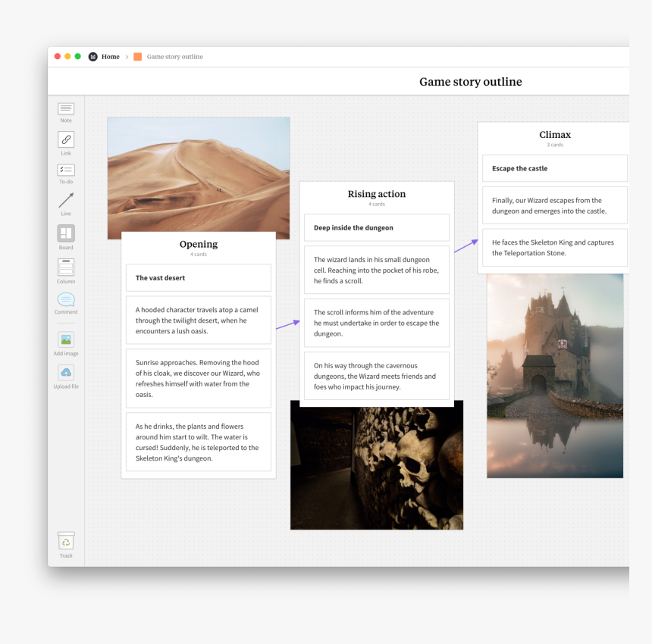Select the Note tool in sidebar
Viewport: 652px width, 644px height.
coord(66,109)
